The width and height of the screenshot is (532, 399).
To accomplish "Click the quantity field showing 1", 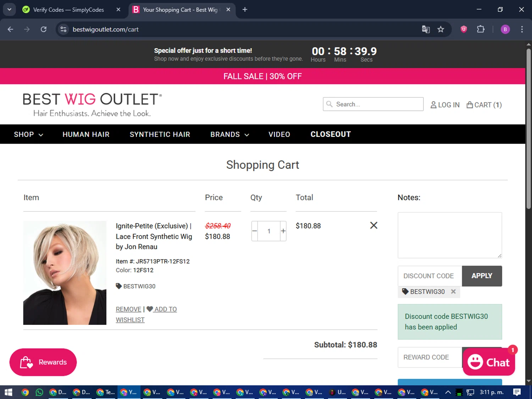I will coord(269,231).
